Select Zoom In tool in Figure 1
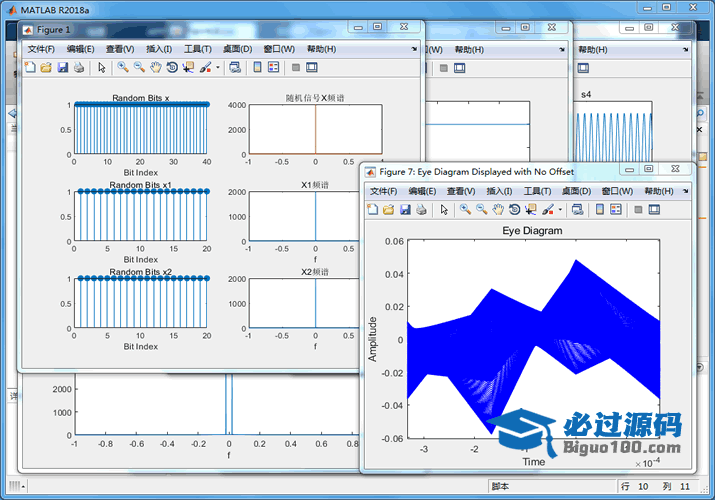This screenshot has width=715, height=500. pos(122,68)
